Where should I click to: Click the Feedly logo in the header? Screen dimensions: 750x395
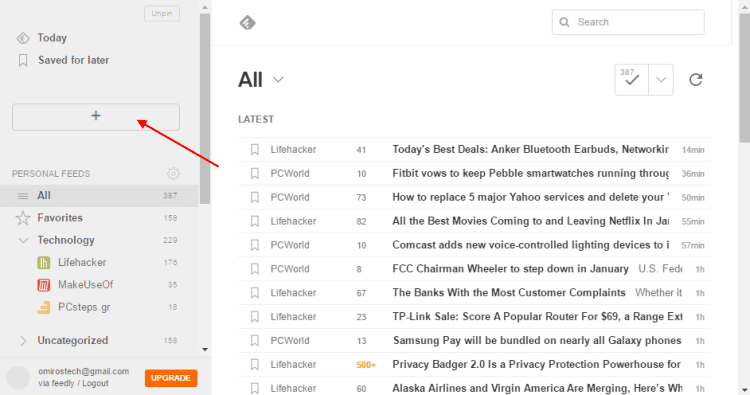[x=247, y=22]
